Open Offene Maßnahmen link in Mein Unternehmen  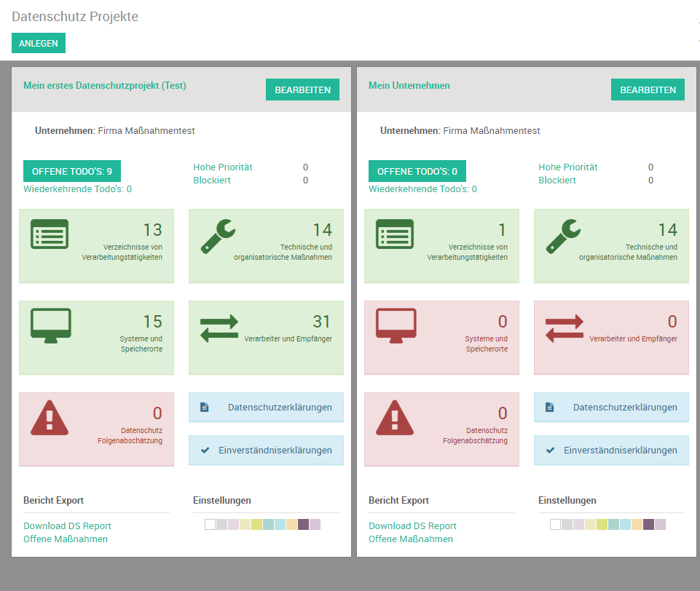(x=411, y=539)
